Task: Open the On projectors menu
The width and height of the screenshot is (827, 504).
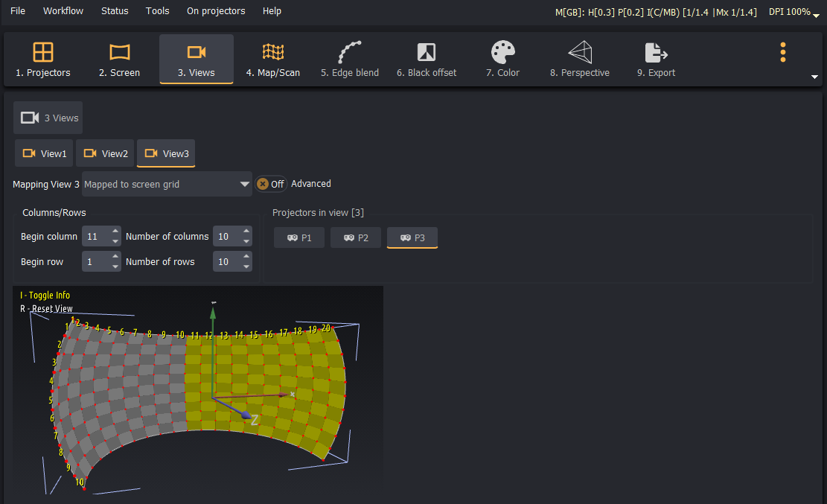Action: pyautogui.click(x=216, y=11)
